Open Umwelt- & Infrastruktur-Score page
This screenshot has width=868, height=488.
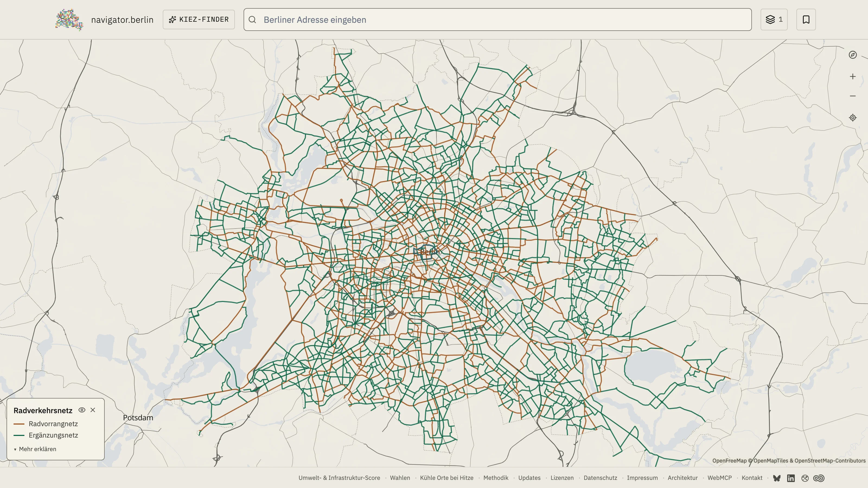339,478
